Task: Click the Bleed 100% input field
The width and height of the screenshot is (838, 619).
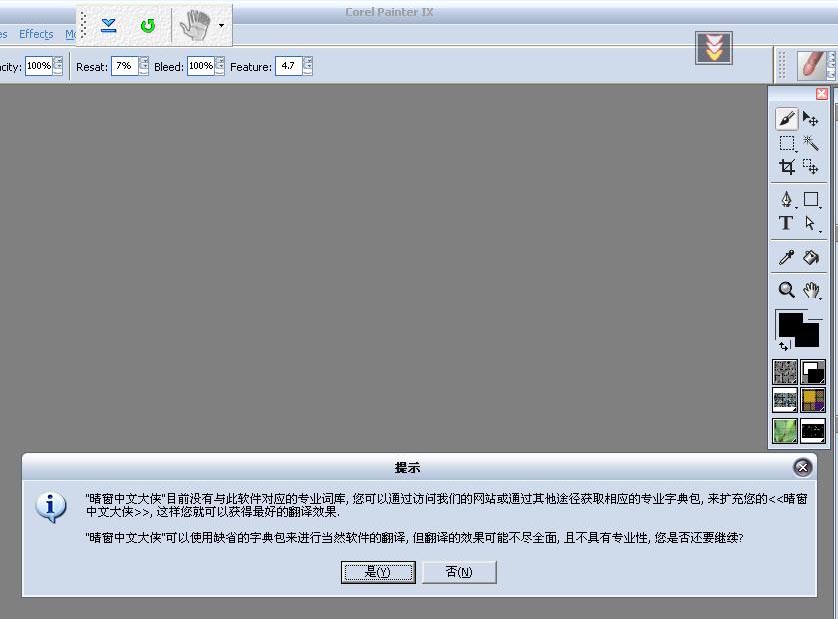Action: [200, 66]
